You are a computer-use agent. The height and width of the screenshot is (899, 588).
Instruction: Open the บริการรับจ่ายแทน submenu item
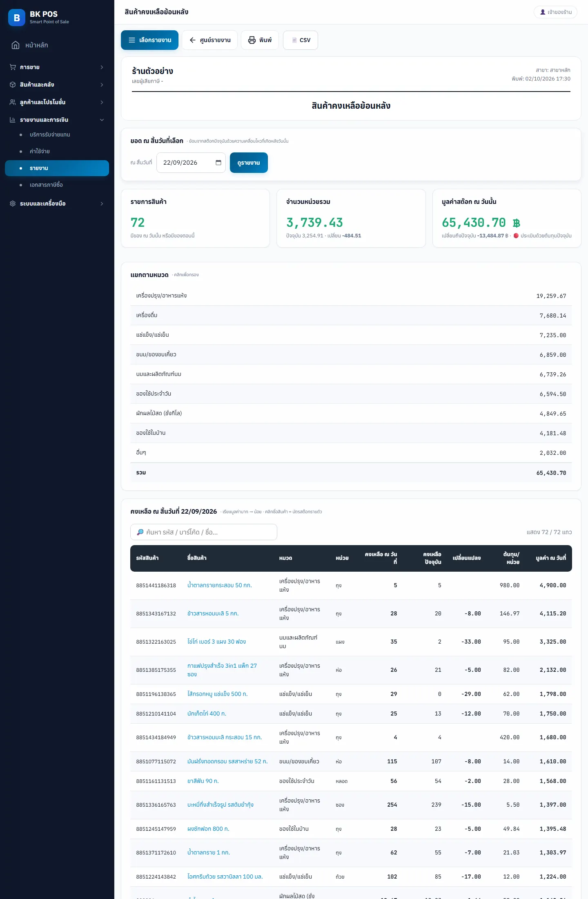57,134
